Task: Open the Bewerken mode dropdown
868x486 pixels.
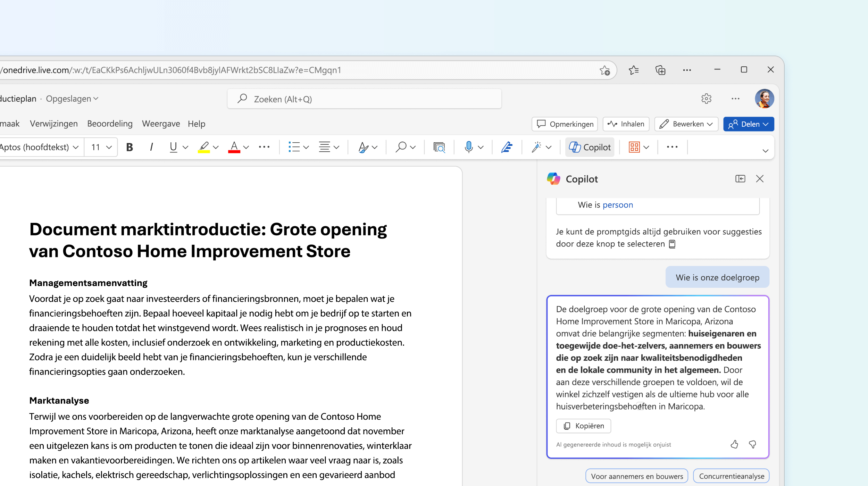Action: [686, 124]
